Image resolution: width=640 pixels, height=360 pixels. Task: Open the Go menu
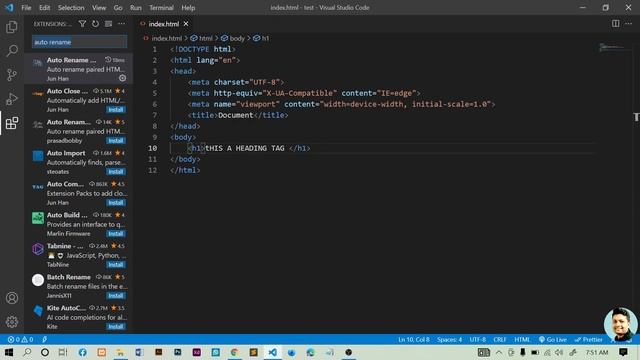tap(118, 8)
